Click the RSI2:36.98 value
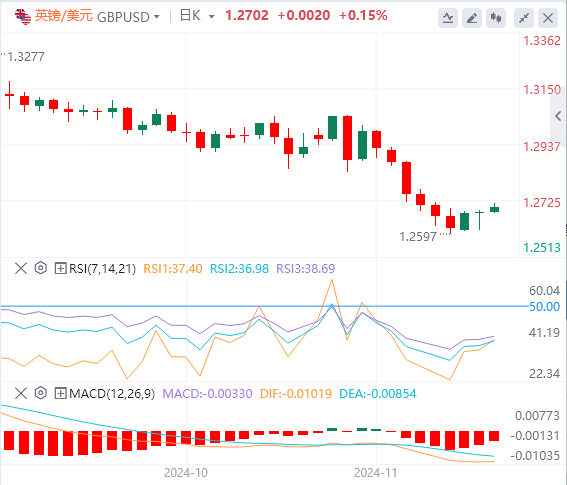The height and width of the screenshot is (485, 567). pyautogui.click(x=239, y=269)
